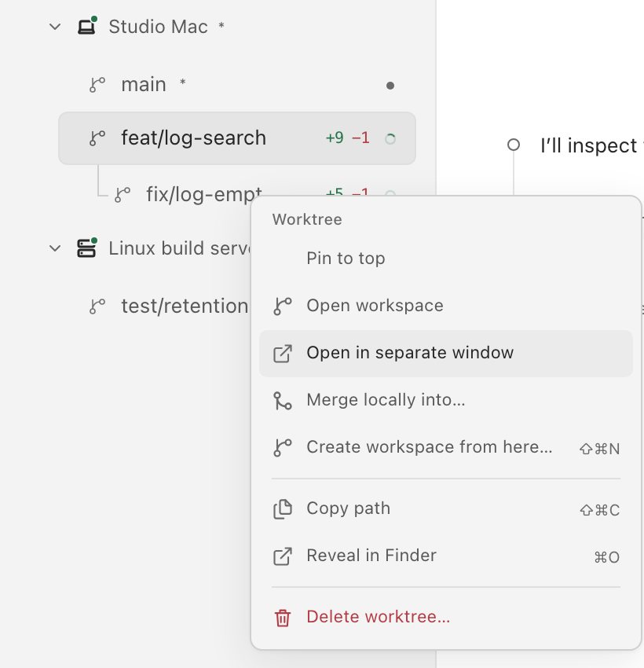644x668 pixels.
Task: Click the spinner indicator on feat/log-search
Action: click(x=390, y=139)
